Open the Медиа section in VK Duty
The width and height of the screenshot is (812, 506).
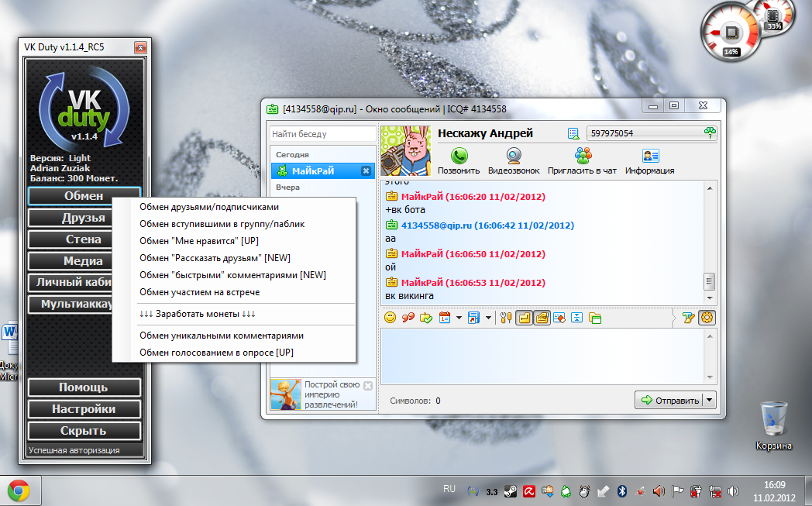click(x=70, y=261)
